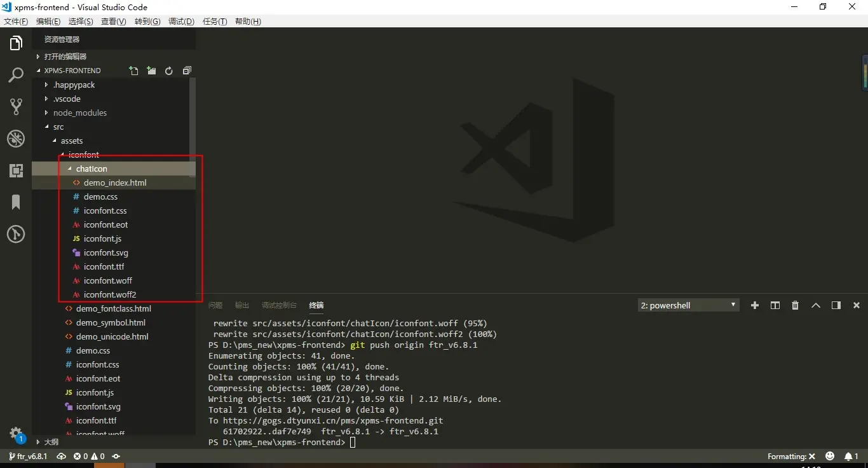Click the Refresh Explorer icon

[x=169, y=71]
